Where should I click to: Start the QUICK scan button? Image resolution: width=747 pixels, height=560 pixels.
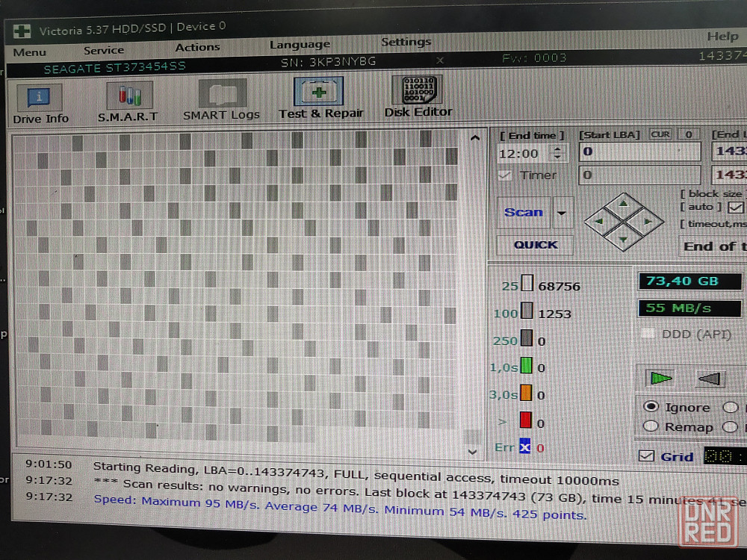click(535, 245)
